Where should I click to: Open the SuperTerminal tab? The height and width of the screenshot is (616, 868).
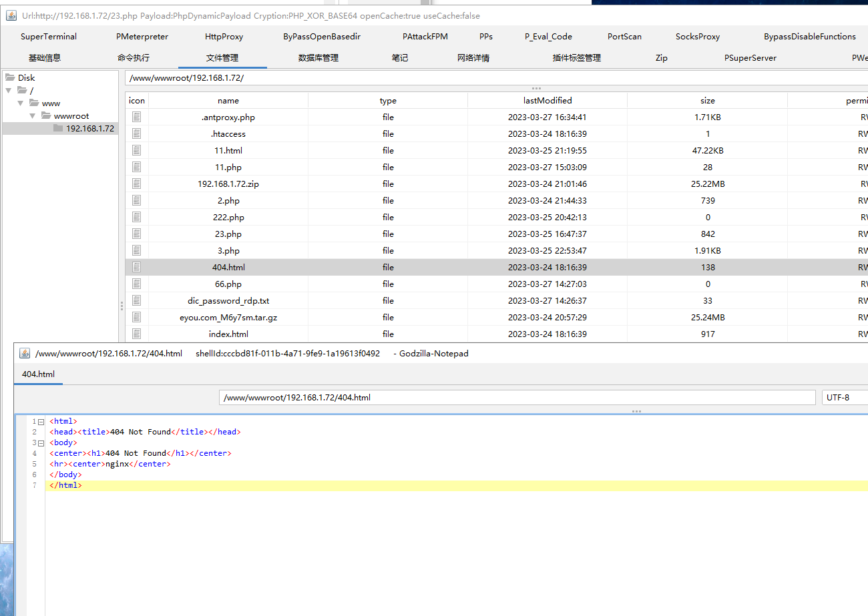(49, 37)
